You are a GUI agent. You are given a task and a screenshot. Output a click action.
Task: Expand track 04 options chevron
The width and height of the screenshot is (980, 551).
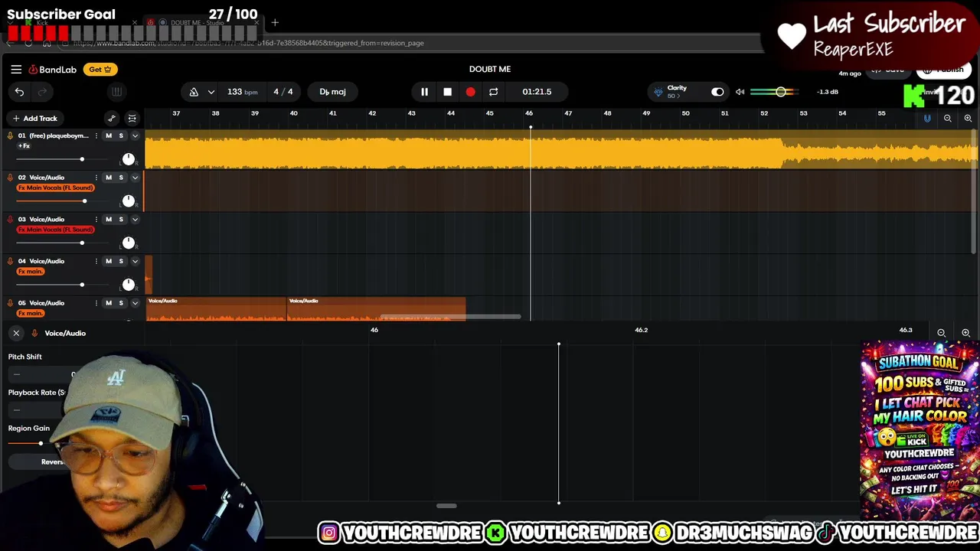[135, 262]
